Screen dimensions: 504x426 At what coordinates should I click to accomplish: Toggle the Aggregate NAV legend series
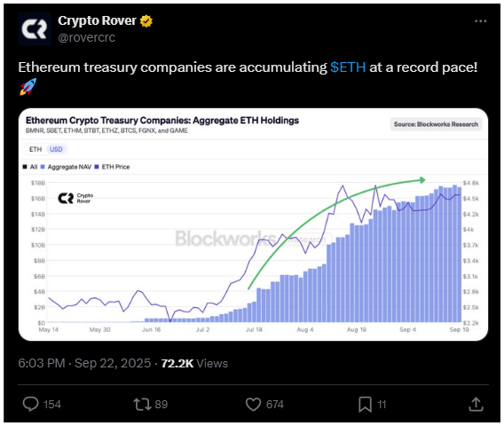pos(67,167)
